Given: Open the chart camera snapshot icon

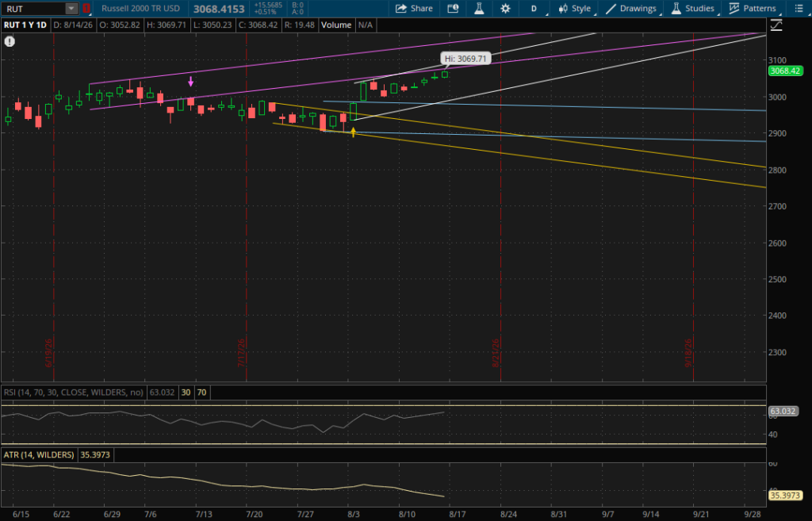Looking at the screenshot, I should coord(453,8).
